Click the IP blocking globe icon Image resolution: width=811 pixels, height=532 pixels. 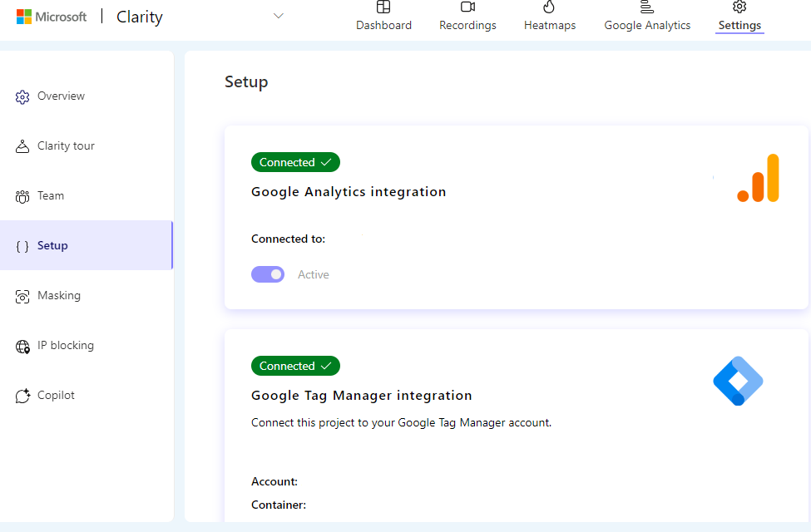[22, 347]
